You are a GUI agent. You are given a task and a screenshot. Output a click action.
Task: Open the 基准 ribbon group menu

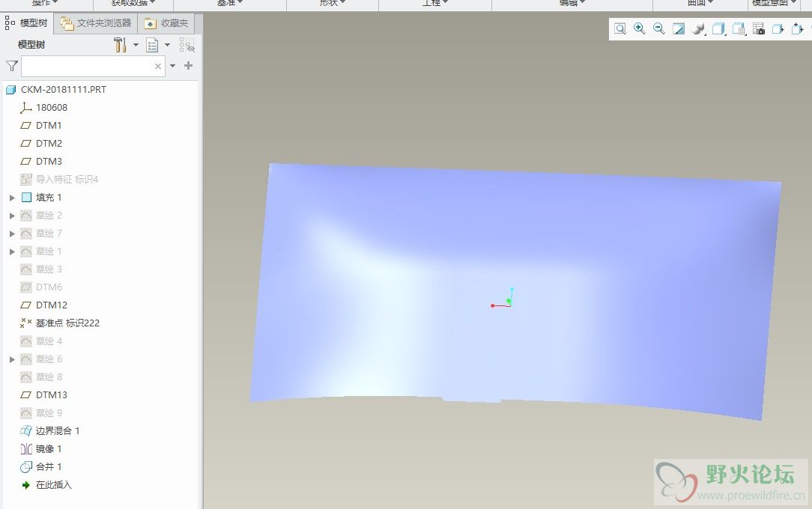(230, 3)
